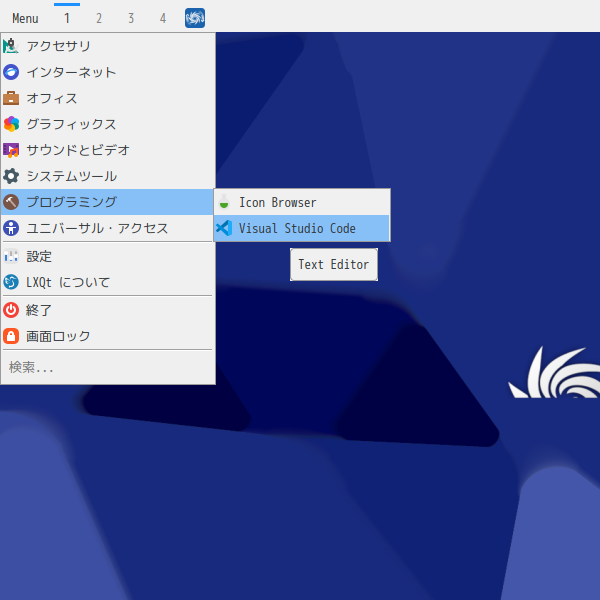Choose LXQt について entry
This screenshot has width=600, height=600.
[x=107, y=282]
